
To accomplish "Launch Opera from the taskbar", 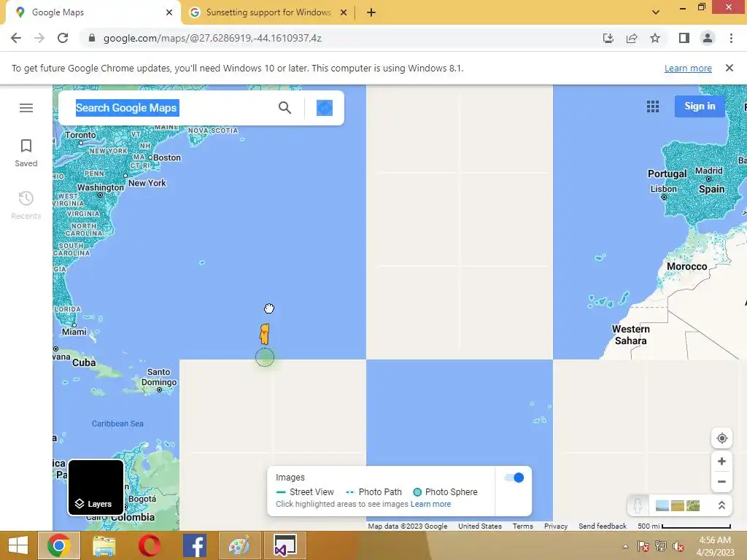I will pos(149,545).
